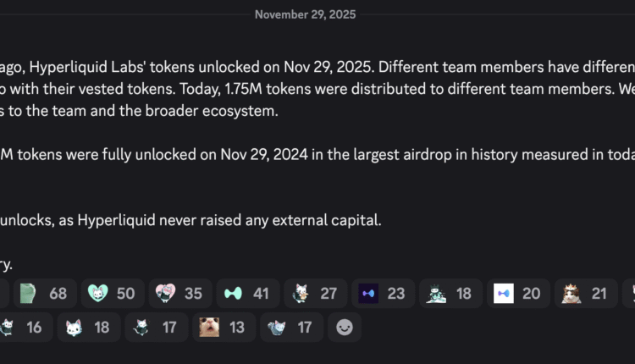Click the reaction showing 18 between counts 23 and 20
Image resolution: width=635 pixels, height=364 pixels.
(x=450, y=294)
